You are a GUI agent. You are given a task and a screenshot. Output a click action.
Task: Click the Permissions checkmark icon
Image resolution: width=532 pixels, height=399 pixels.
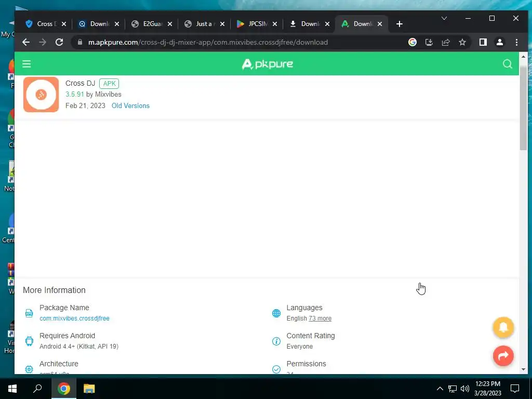[276, 369]
